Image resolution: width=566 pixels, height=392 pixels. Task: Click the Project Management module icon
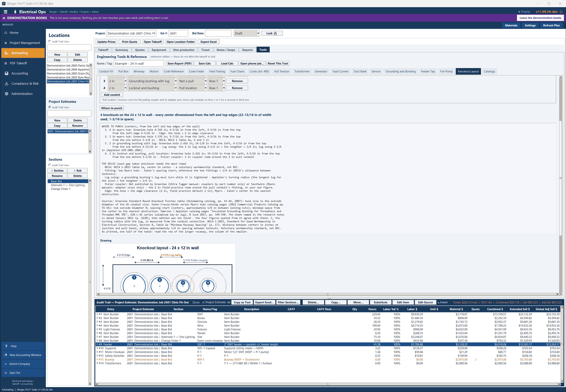click(x=6, y=43)
